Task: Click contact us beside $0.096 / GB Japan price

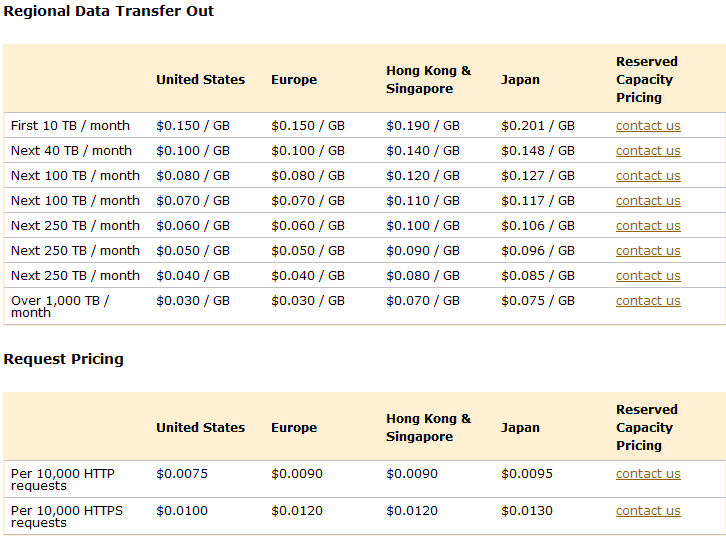Action: click(x=648, y=250)
